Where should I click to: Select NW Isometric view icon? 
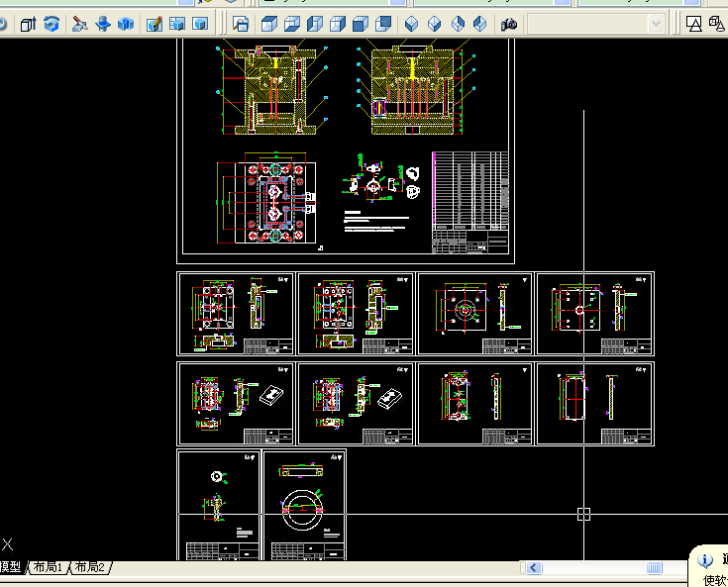pyautogui.click(x=480, y=24)
